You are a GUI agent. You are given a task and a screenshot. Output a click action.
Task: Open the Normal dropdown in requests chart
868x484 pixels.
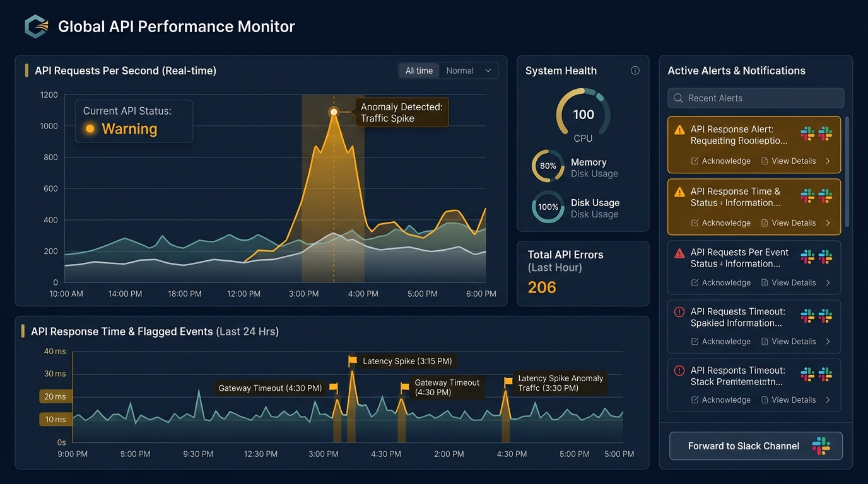(469, 71)
